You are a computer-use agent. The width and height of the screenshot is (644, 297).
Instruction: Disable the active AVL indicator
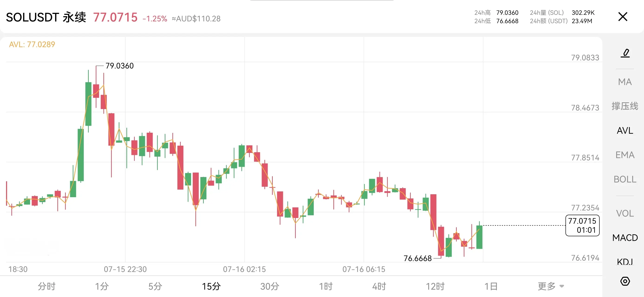tap(625, 130)
